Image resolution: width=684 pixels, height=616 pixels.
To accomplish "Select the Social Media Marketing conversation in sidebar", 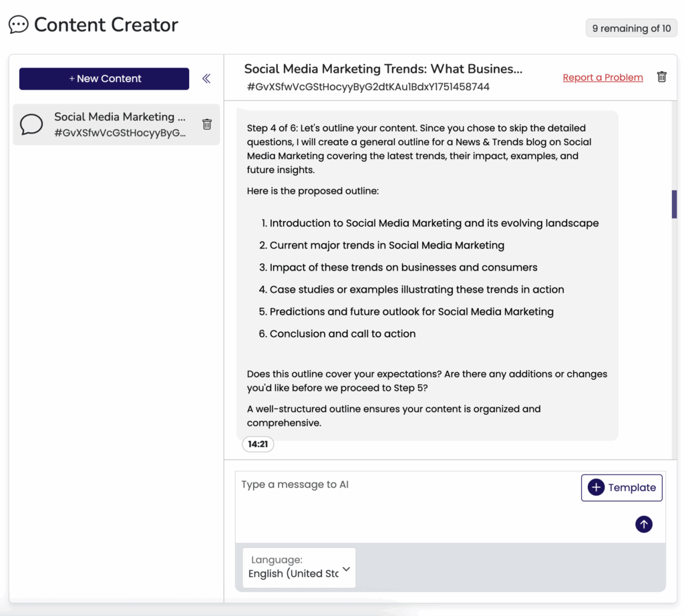I will pyautogui.click(x=116, y=124).
